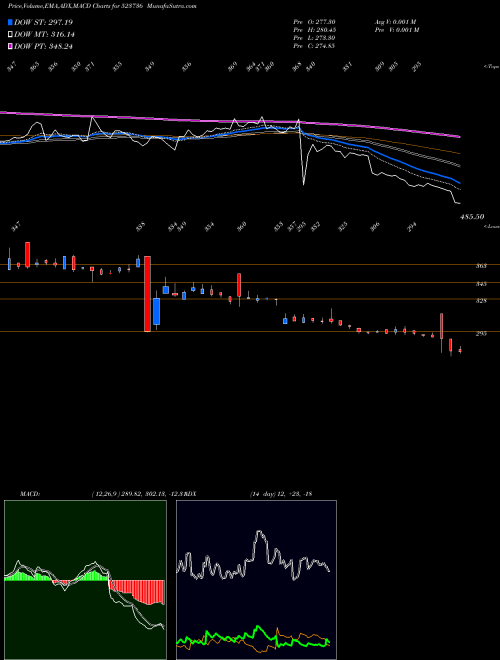Click the 'Pre H: 280.45' high value
Viewport: 500px width, 660px height.
314,30
